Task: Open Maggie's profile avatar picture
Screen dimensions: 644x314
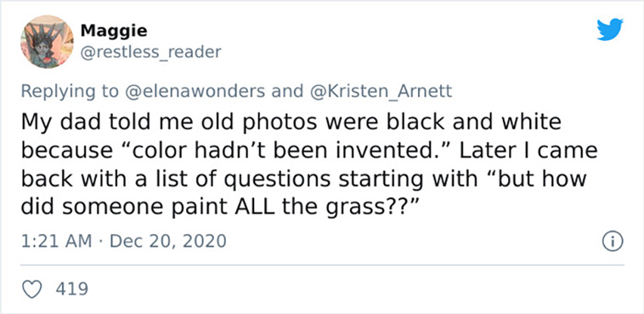Action: 48,42
